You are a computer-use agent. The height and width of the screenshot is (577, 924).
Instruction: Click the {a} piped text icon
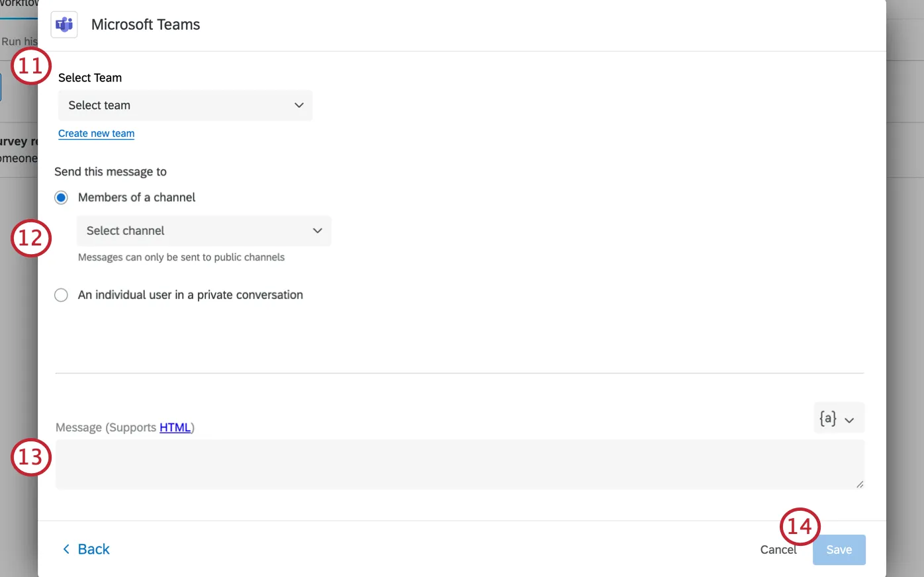[x=827, y=418]
